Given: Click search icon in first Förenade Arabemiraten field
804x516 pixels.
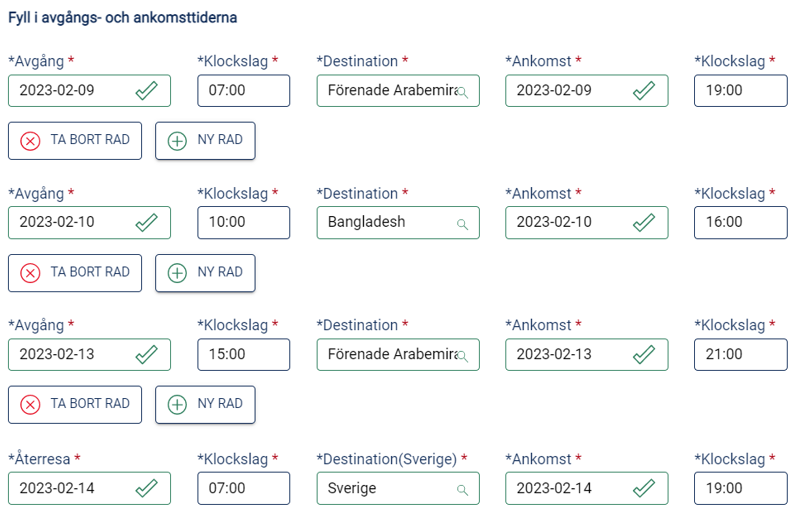Looking at the screenshot, I should click(x=463, y=92).
